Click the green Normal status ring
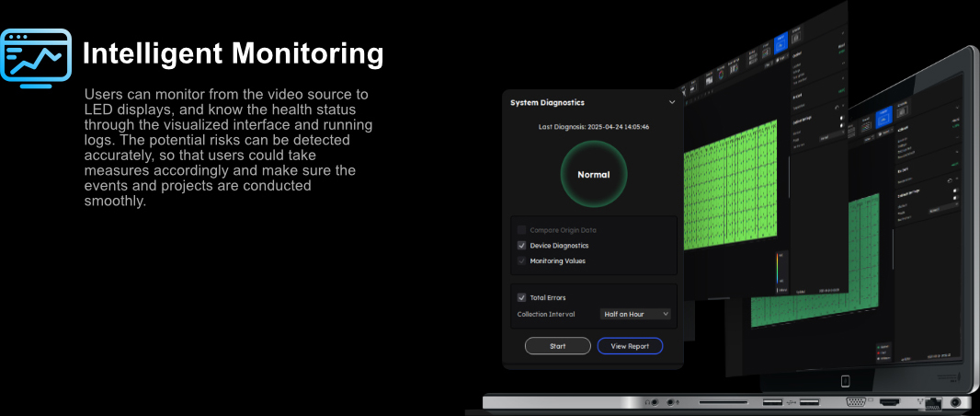 click(593, 174)
